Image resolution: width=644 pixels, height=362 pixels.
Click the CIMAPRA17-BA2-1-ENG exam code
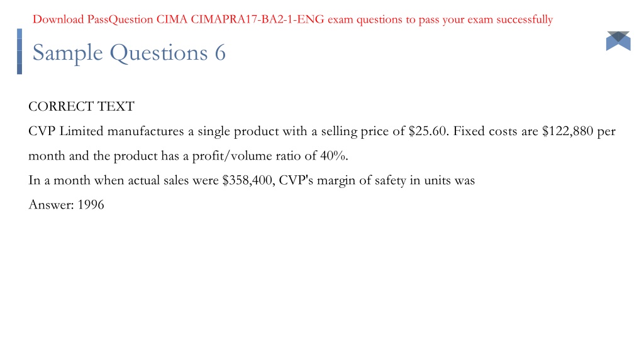coord(257,19)
